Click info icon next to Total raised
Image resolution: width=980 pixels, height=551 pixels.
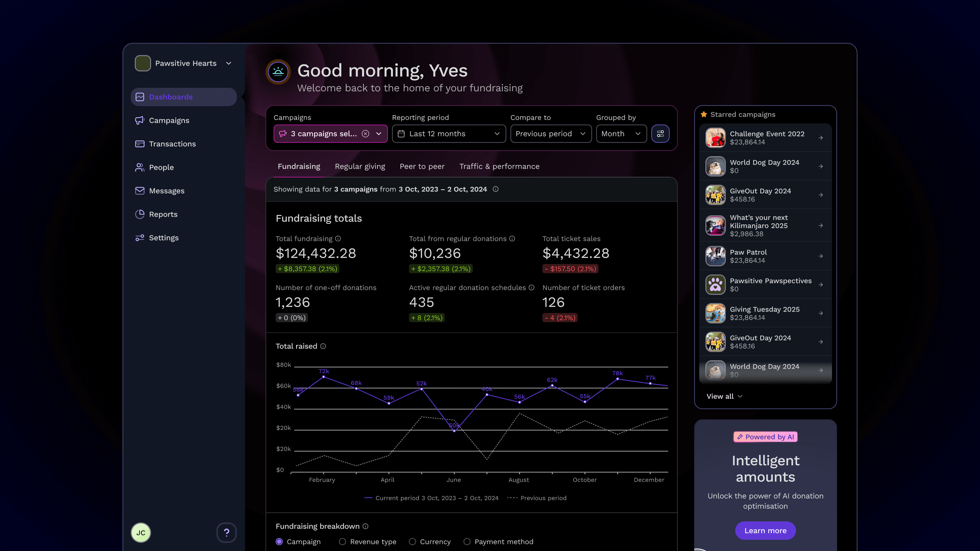click(x=323, y=346)
